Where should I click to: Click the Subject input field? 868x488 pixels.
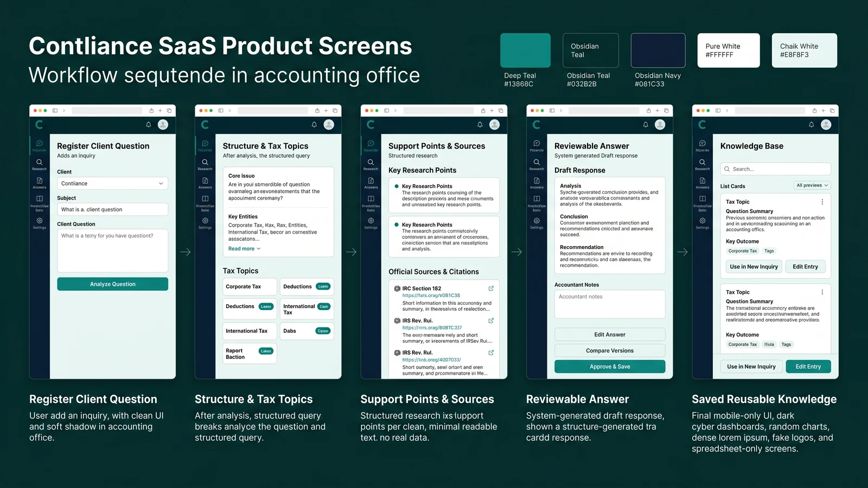[112, 209]
